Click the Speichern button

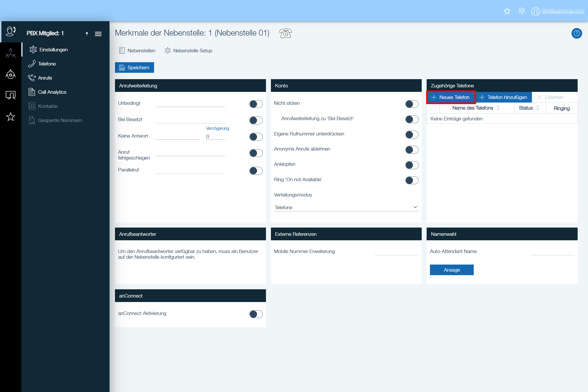[x=135, y=68]
